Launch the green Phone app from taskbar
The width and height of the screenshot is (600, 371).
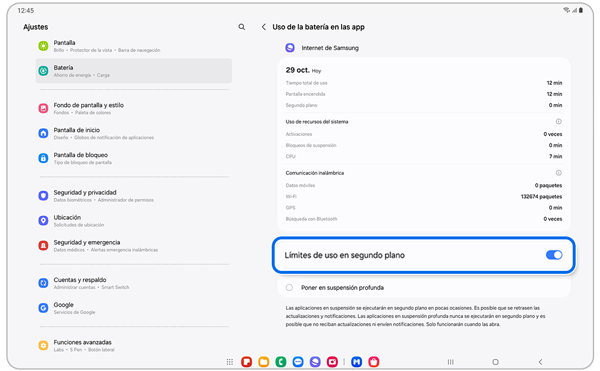click(x=281, y=362)
